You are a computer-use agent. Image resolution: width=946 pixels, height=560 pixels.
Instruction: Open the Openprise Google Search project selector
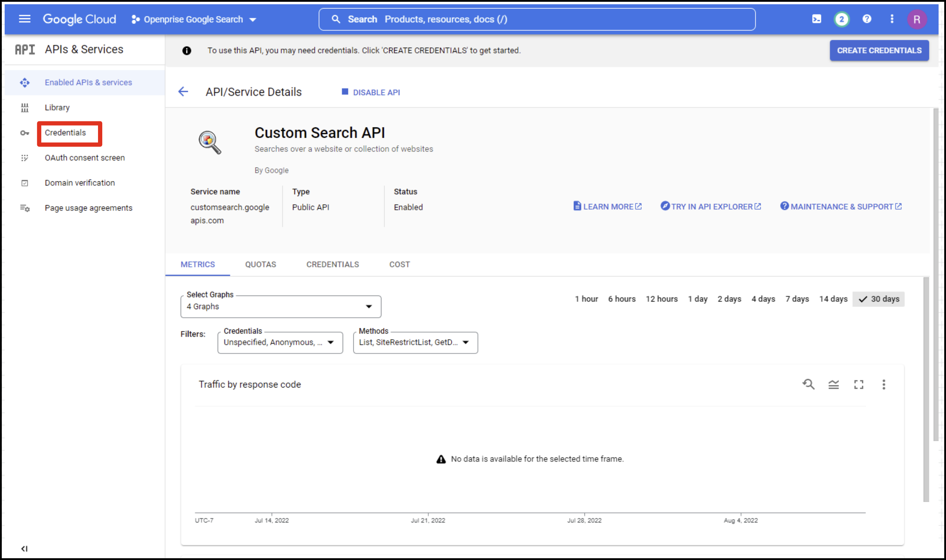[194, 19]
